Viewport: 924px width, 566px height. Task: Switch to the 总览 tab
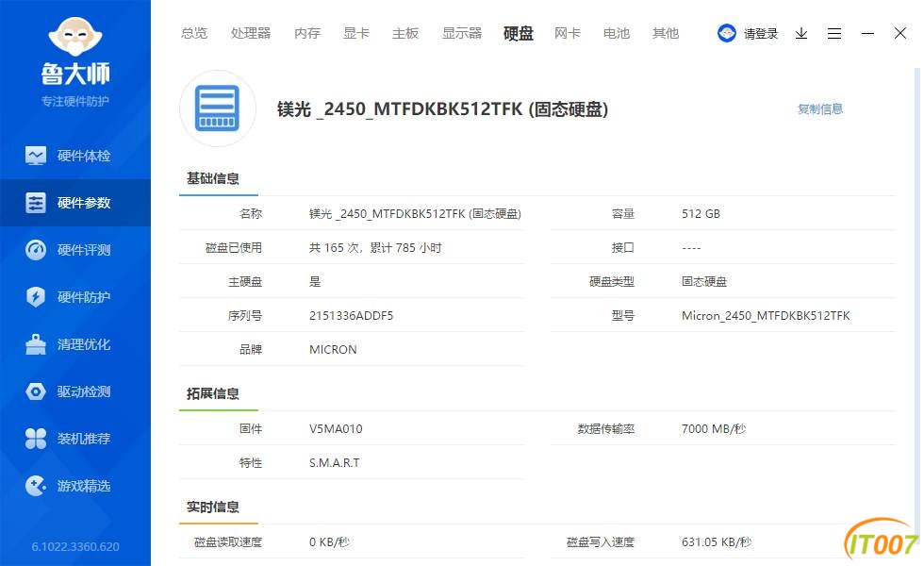pos(194,33)
